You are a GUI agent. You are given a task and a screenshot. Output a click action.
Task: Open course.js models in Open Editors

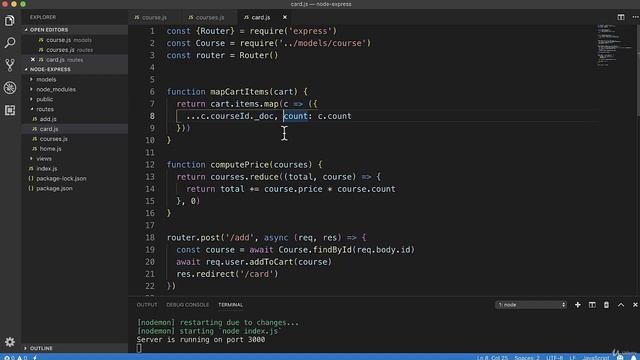69,40
